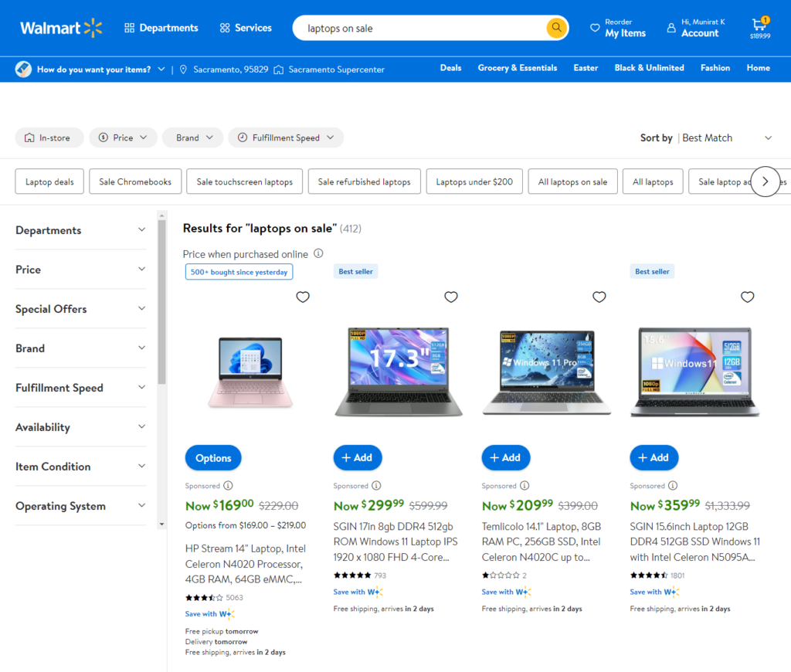
Task: Expand the Operating System sidebar section
Action: pyautogui.click(x=80, y=505)
